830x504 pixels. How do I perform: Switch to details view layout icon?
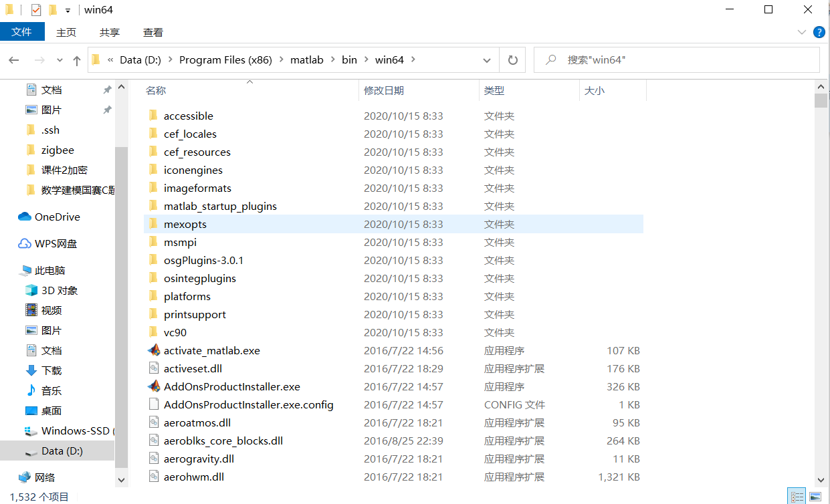coord(797,497)
